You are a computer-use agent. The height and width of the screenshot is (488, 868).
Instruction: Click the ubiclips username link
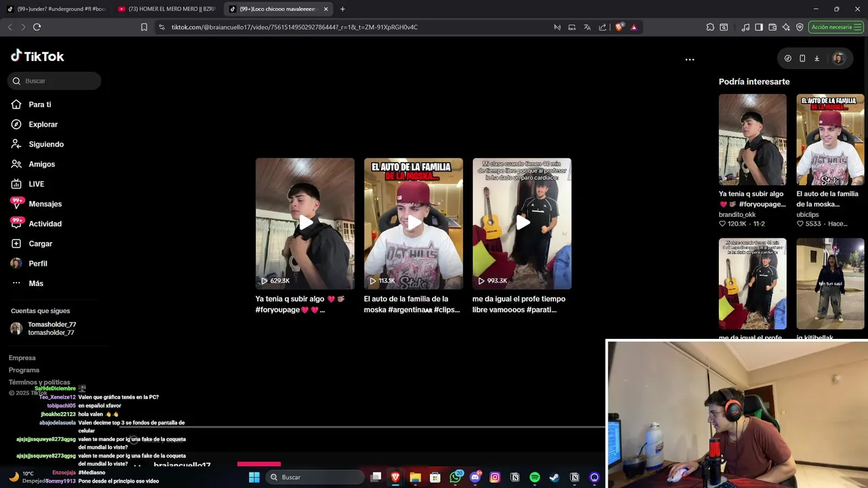pos(810,214)
